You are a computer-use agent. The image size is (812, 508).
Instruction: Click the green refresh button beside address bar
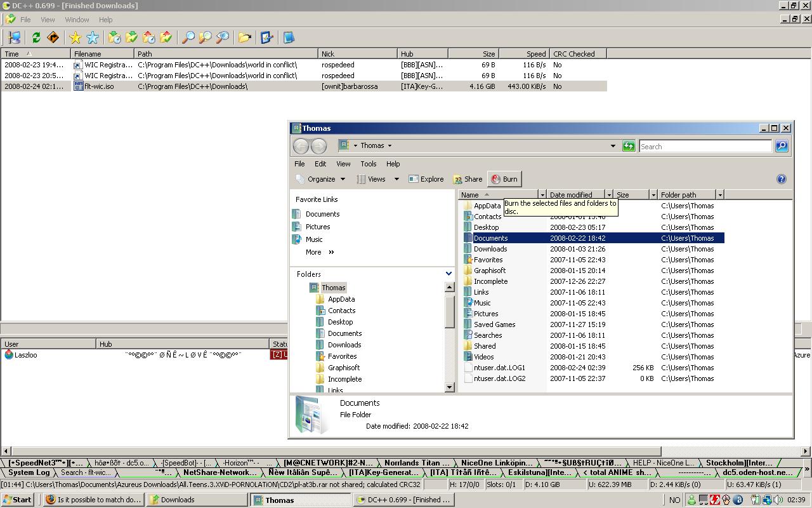(628, 146)
